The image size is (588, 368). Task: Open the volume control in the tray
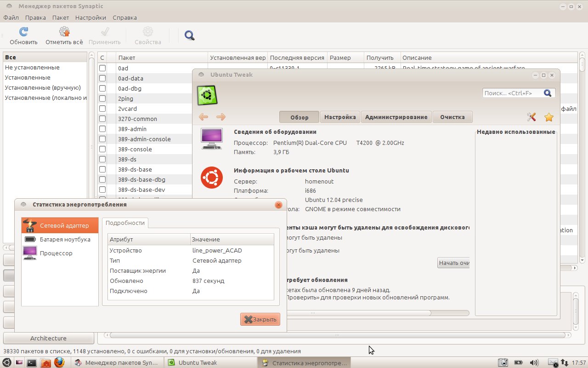click(x=534, y=362)
